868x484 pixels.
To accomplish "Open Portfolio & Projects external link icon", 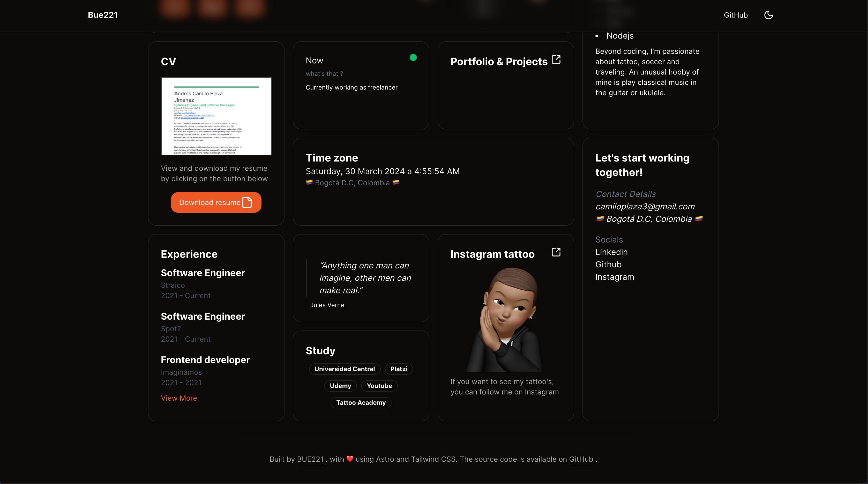I will click(556, 60).
